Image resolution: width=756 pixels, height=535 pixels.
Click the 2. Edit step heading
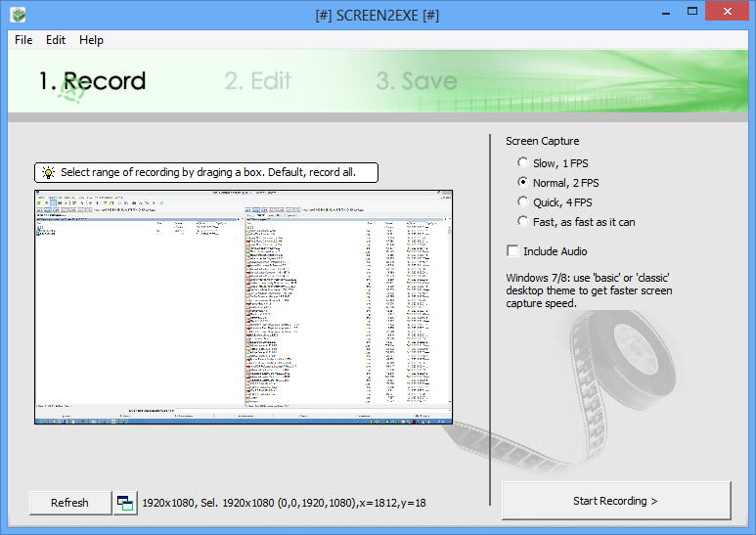coord(258,81)
